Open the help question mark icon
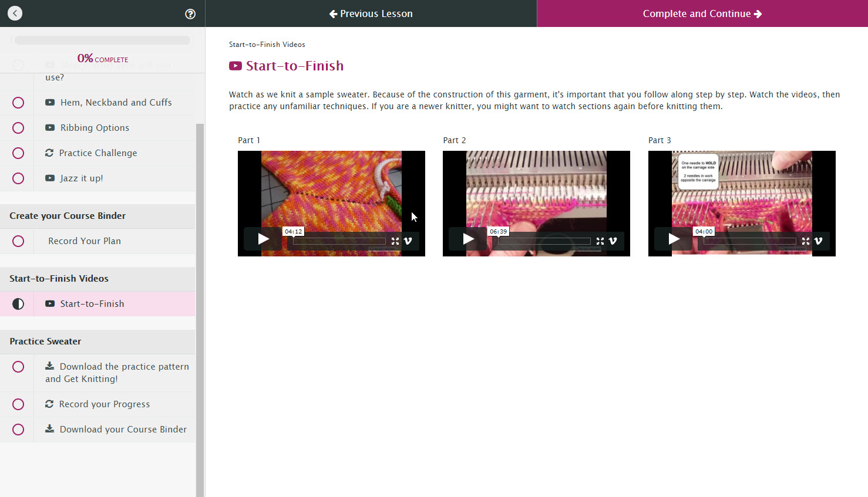This screenshot has height=497, width=868. coord(190,14)
